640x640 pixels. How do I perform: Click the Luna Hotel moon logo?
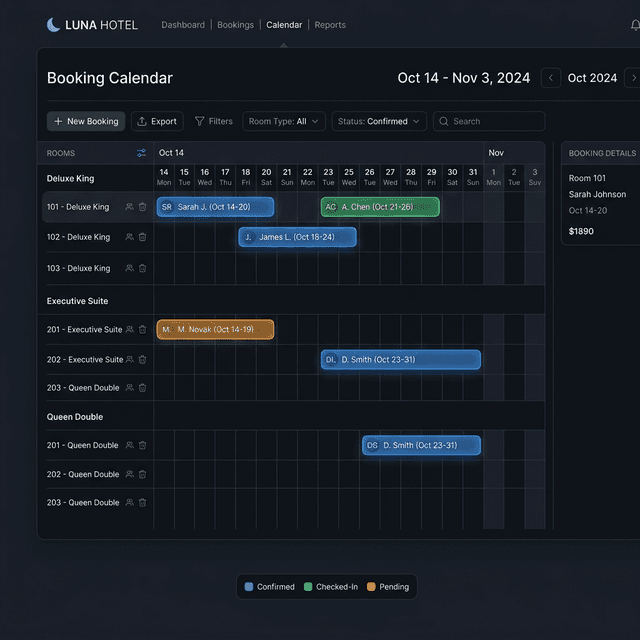click(x=53, y=25)
